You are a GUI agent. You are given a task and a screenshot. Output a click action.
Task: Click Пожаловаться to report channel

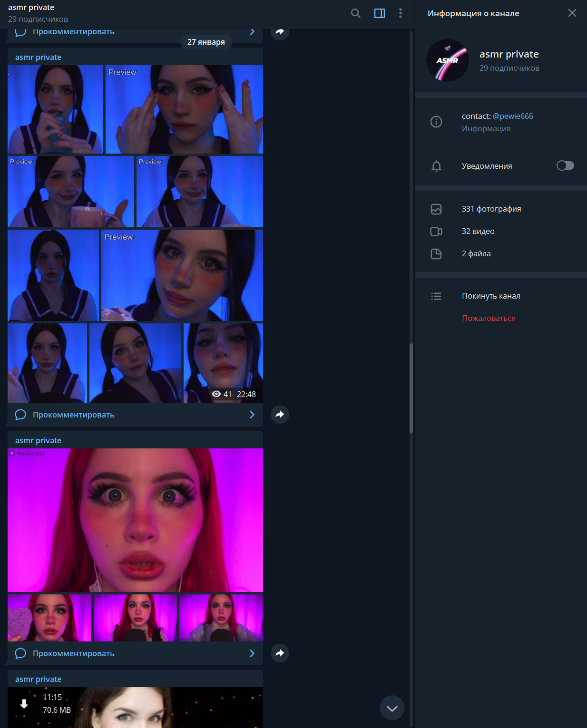click(x=489, y=318)
